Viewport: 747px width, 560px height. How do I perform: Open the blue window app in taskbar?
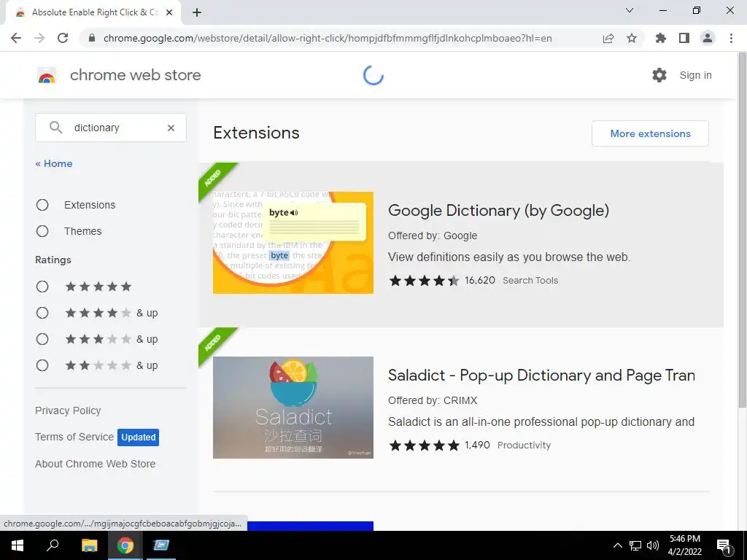[x=161, y=545]
